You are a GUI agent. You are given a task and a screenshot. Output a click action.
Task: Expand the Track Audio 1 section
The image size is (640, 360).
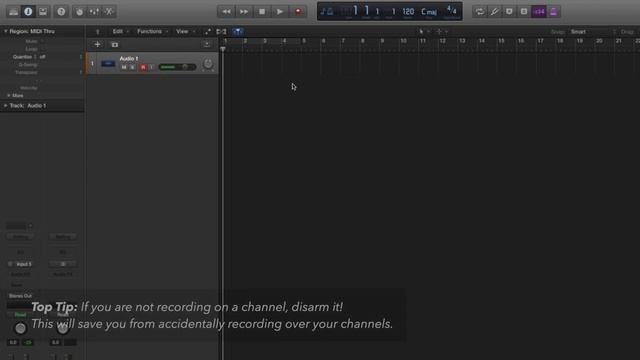(x=6, y=106)
